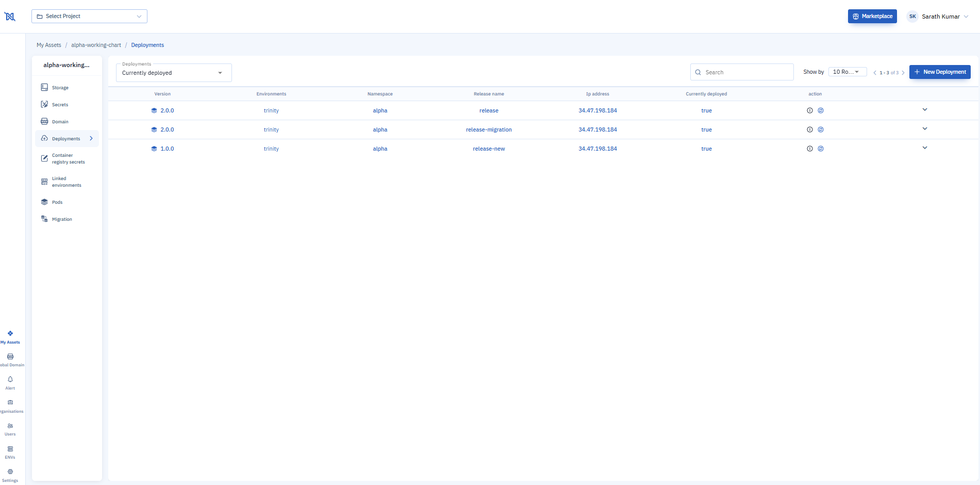Open the Migration section icon

pyautogui.click(x=44, y=219)
